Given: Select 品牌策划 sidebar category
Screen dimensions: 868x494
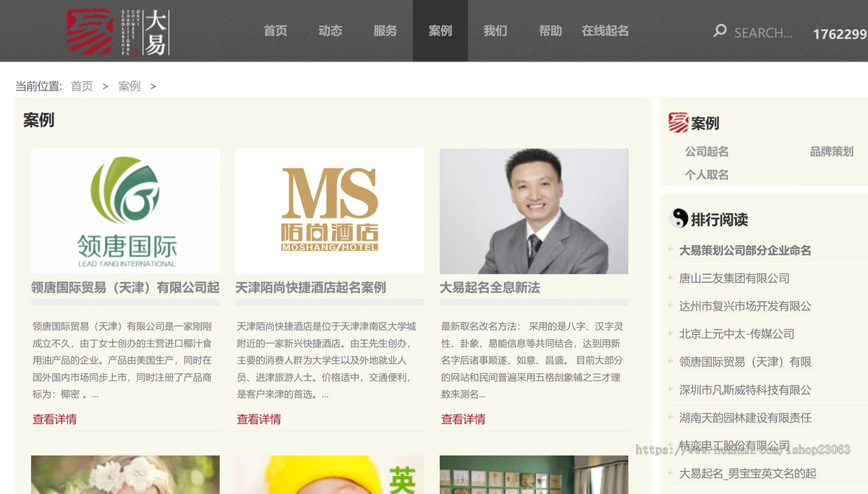Looking at the screenshot, I should pyautogui.click(x=832, y=151).
